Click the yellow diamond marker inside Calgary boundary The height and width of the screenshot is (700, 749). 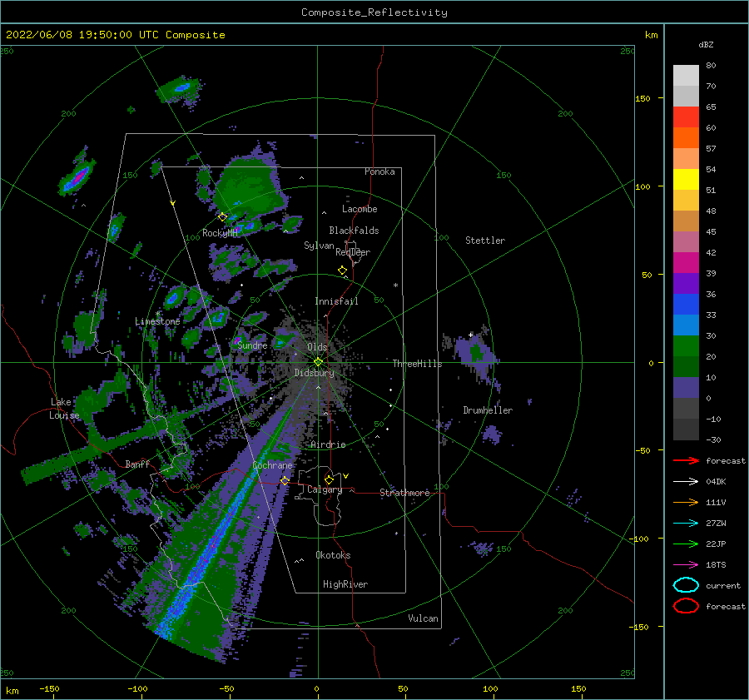329,479
